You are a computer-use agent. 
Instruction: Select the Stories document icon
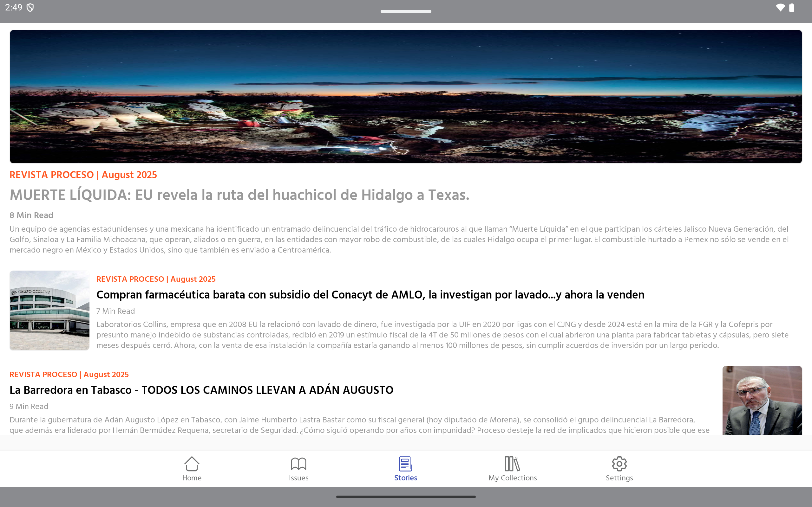(405, 464)
